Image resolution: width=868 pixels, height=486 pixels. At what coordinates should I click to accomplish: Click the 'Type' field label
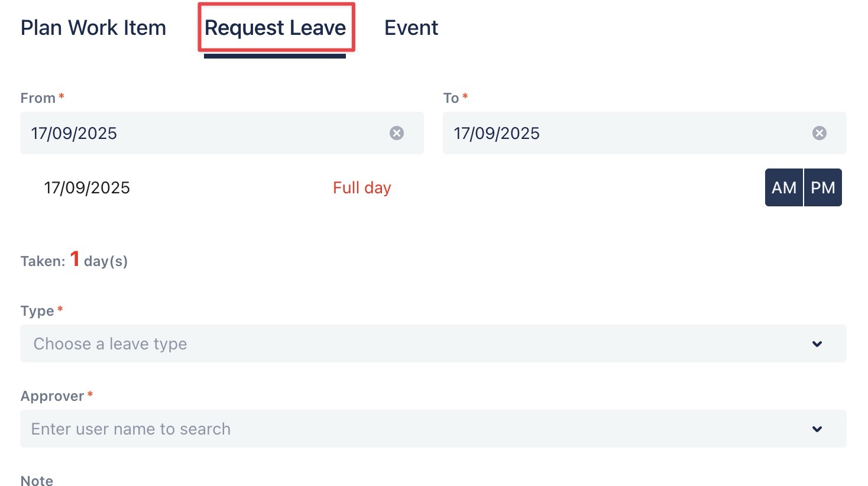37,311
